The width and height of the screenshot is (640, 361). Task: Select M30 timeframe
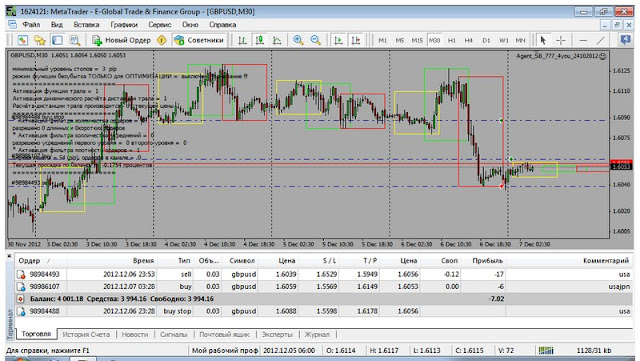coord(434,40)
